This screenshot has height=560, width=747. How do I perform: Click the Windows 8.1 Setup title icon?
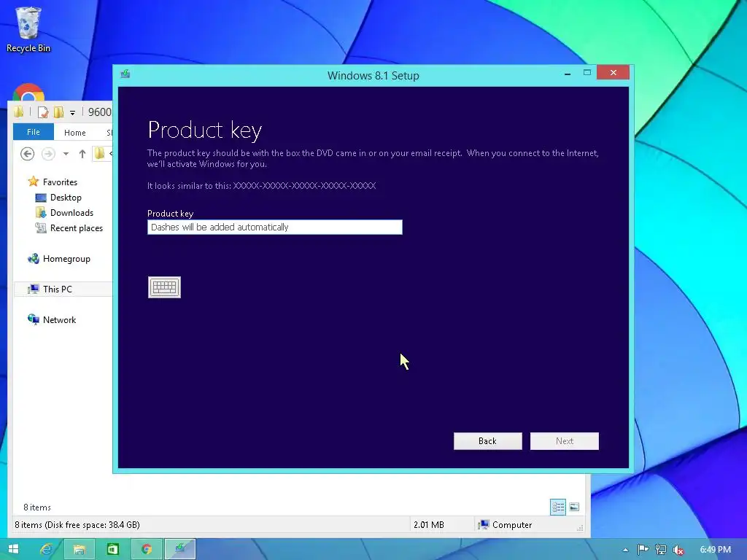[x=125, y=74]
